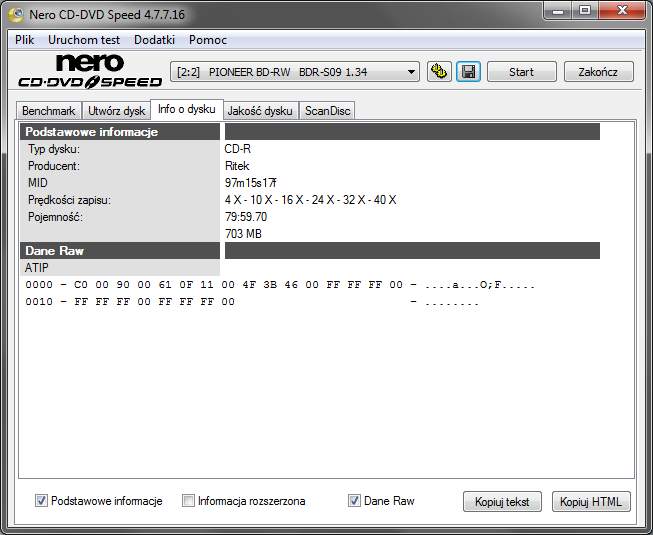Select the Info o dysku tab

point(187,109)
